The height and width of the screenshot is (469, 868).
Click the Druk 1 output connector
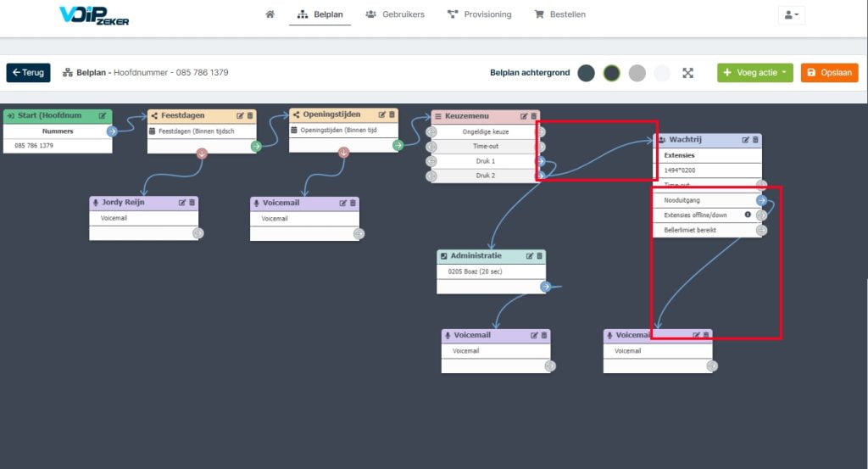coord(541,161)
